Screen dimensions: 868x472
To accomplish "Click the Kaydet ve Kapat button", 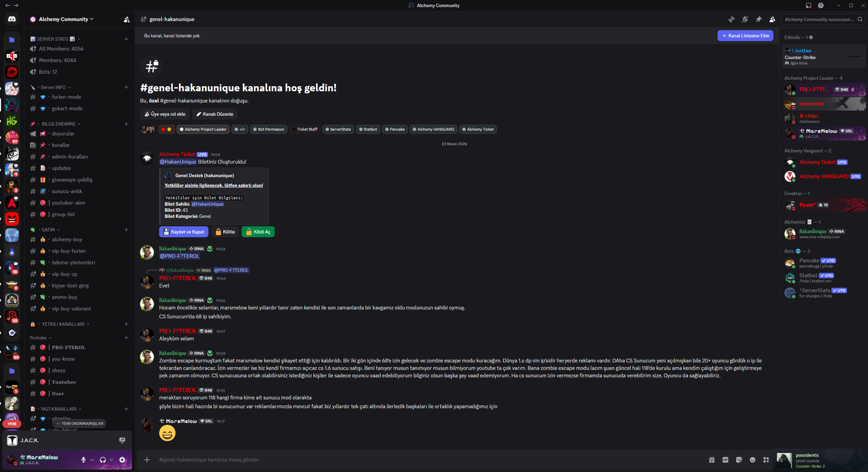I will coord(184,232).
